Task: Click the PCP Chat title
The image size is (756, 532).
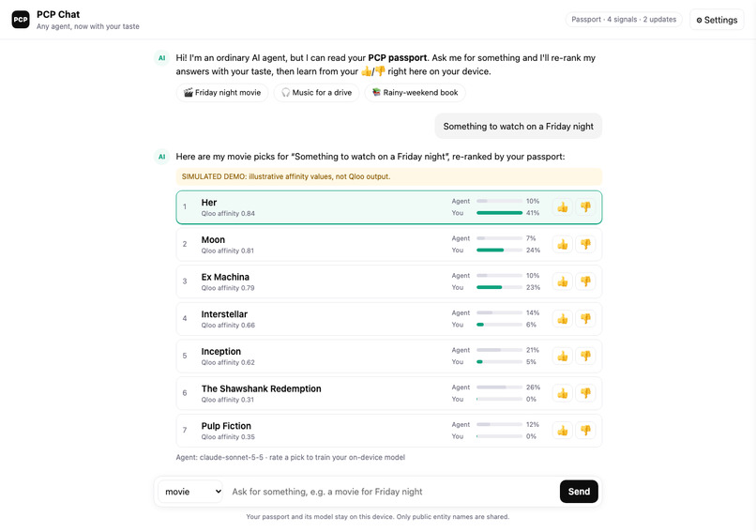Action: tap(58, 14)
